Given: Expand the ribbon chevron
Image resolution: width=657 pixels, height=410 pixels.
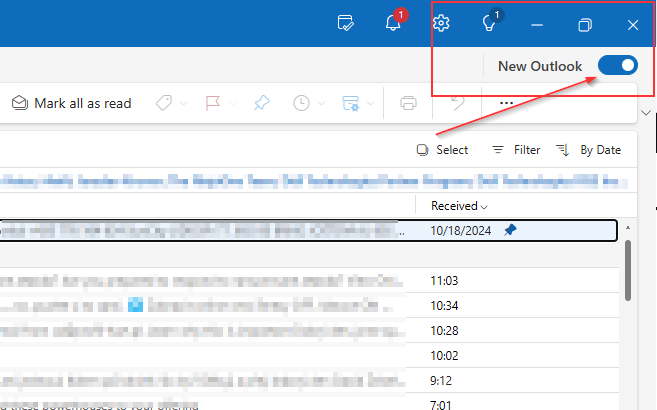Looking at the screenshot, I should [646, 113].
